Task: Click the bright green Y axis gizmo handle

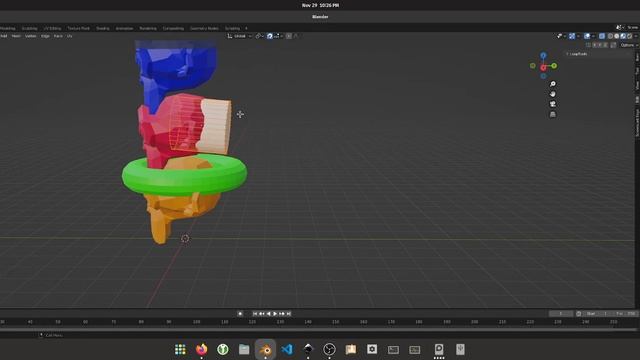Action: pos(554,66)
